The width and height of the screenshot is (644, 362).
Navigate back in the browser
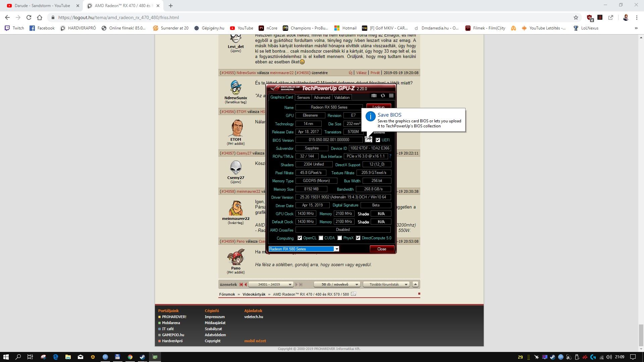(x=7, y=17)
